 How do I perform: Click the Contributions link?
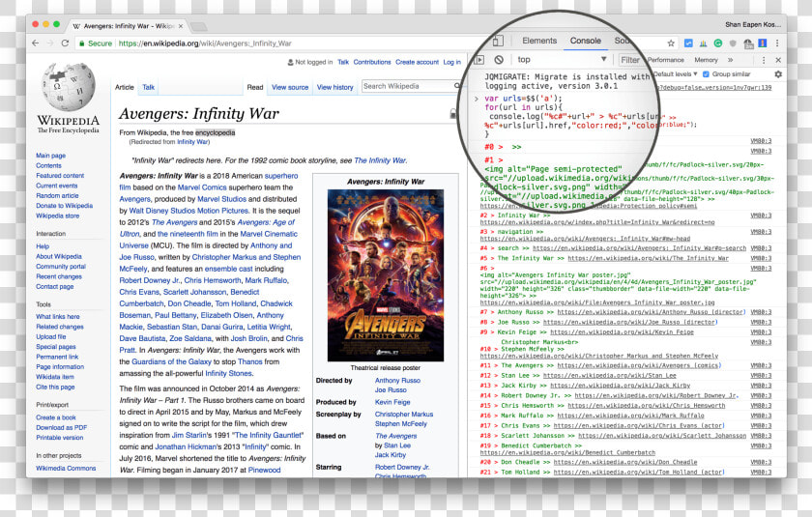pyautogui.click(x=372, y=62)
